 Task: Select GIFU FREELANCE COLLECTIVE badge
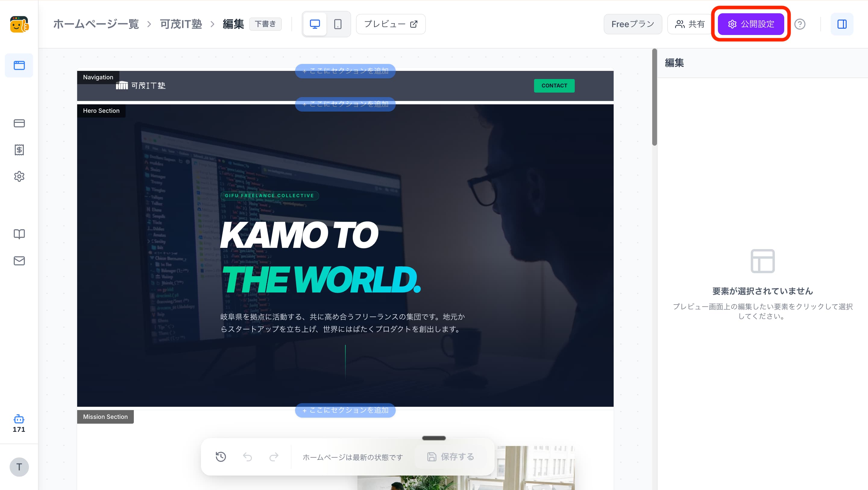[x=269, y=196]
